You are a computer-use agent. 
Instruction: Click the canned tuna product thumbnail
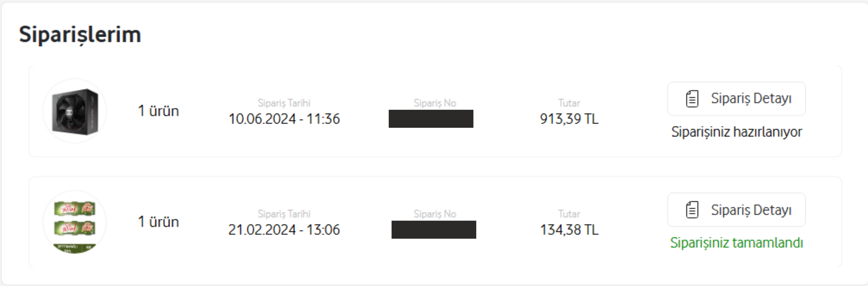coord(75,222)
